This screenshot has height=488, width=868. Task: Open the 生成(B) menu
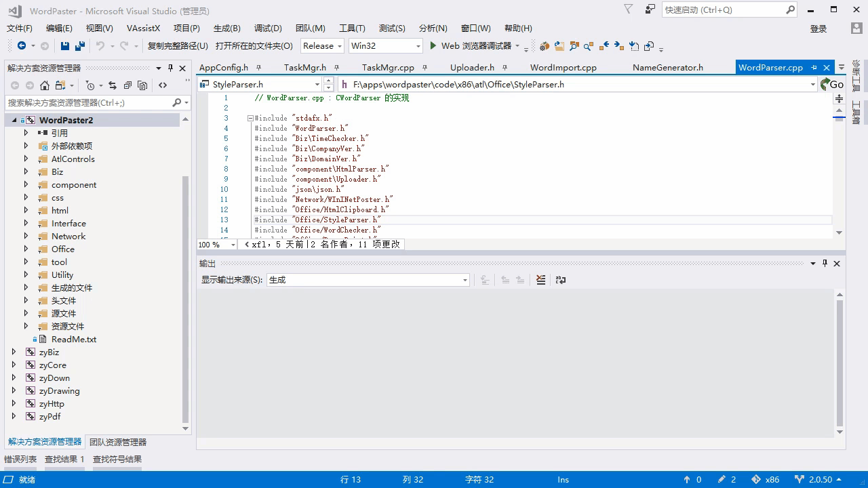pyautogui.click(x=227, y=28)
